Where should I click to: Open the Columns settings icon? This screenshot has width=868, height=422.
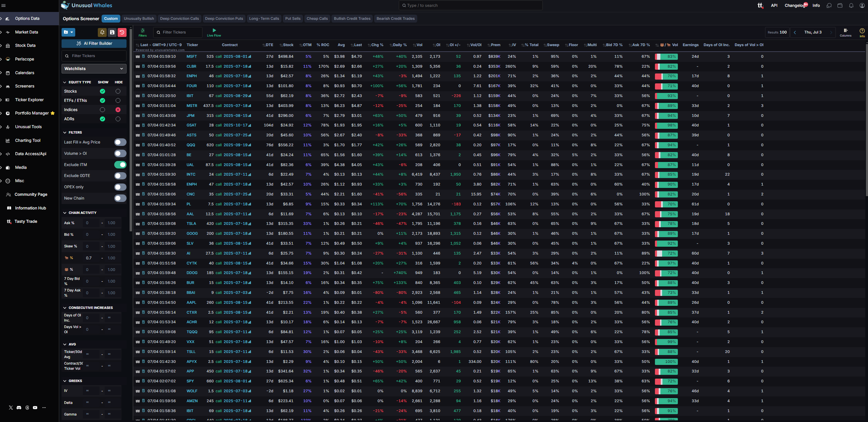(x=845, y=31)
